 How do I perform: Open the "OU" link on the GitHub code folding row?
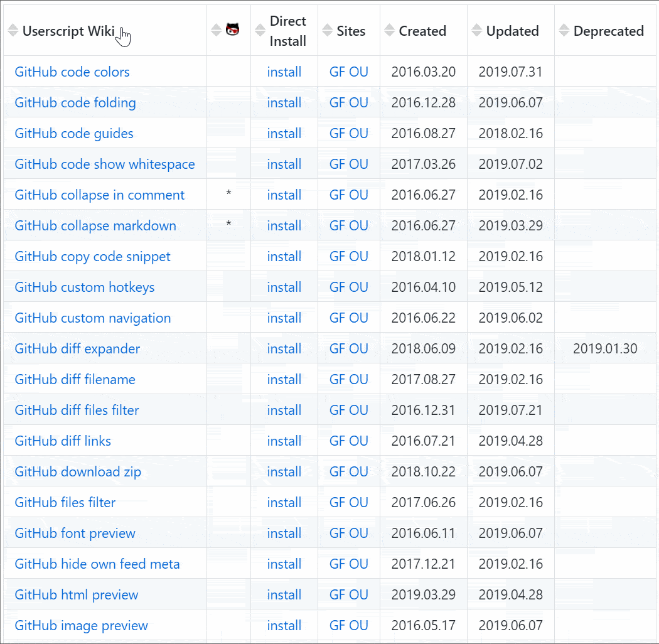(359, 102)
